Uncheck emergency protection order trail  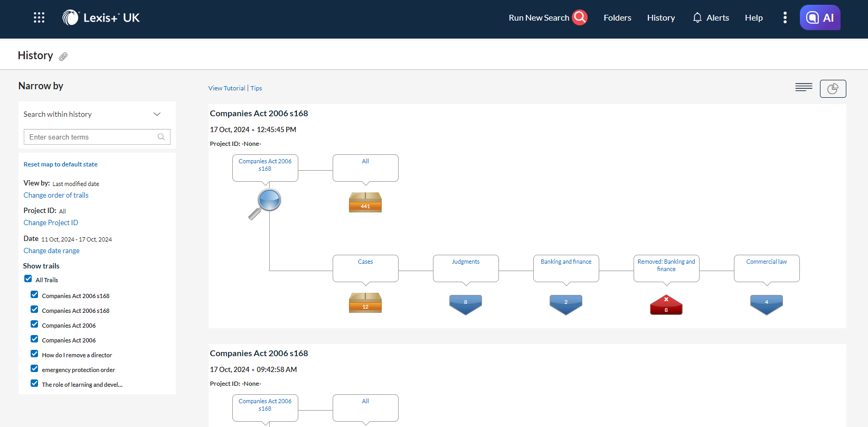tap(34, 369)
